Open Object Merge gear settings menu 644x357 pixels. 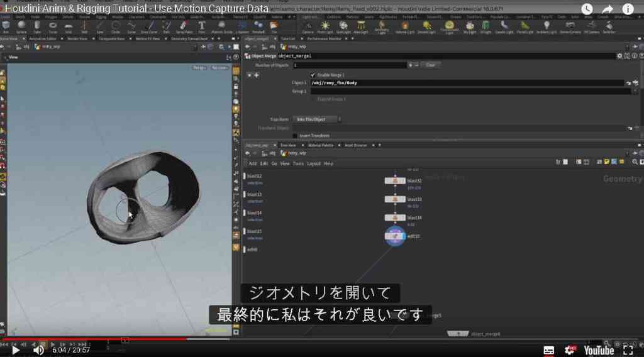(619, 56)
